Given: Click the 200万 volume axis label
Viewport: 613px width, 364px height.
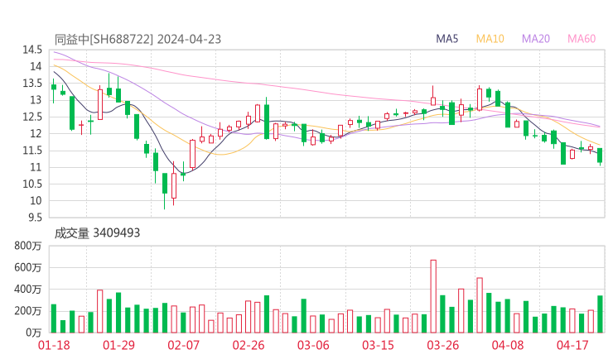Looking at the screenshot, I should [x=28, y=311].
